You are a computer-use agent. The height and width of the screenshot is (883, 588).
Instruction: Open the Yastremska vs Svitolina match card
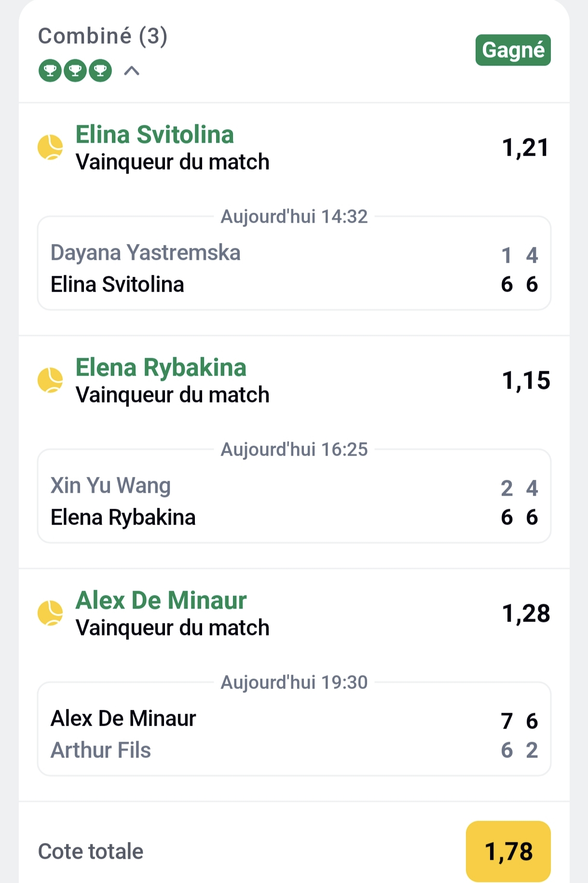(x=294, y=268)
